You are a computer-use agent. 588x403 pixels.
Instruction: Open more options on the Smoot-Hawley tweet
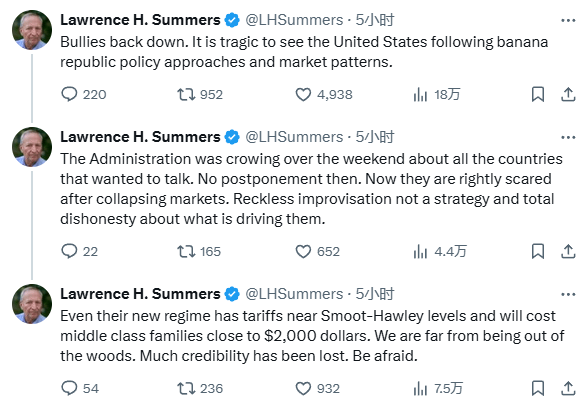click(568, 294)
